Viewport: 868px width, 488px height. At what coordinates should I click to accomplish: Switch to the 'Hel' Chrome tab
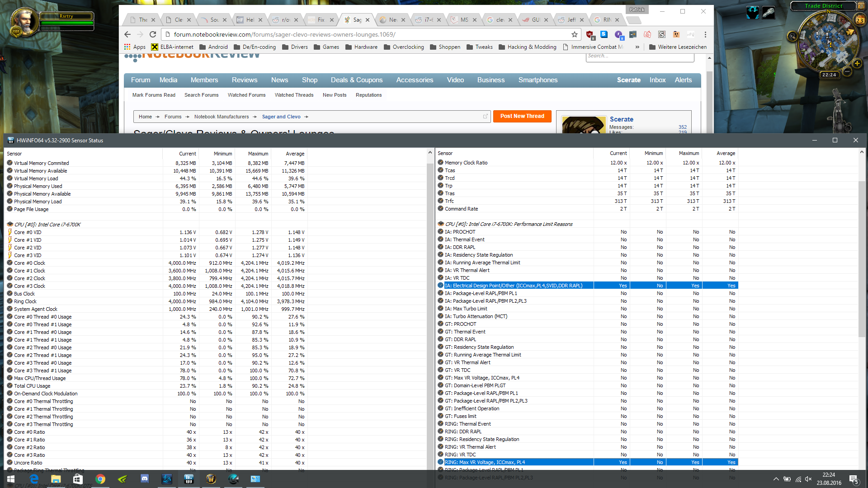point(250,20)
